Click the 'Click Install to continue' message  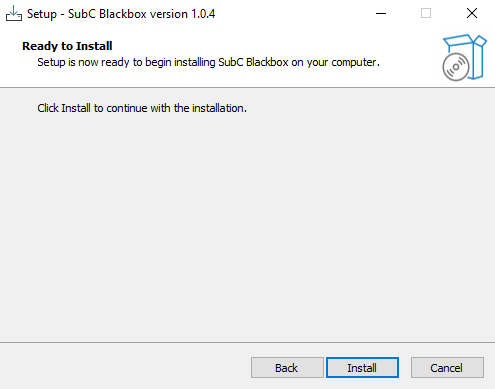(x=142, y=108)
